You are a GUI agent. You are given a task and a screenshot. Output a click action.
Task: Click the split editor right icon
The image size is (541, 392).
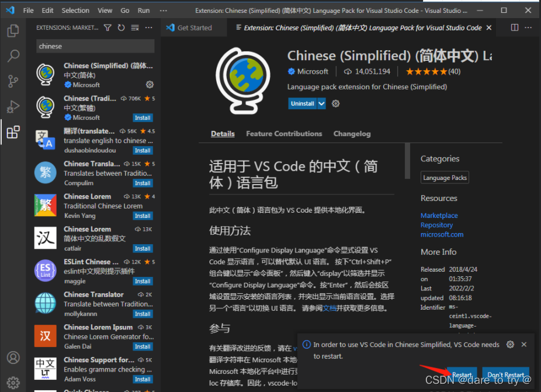click(x=515, y=27)
